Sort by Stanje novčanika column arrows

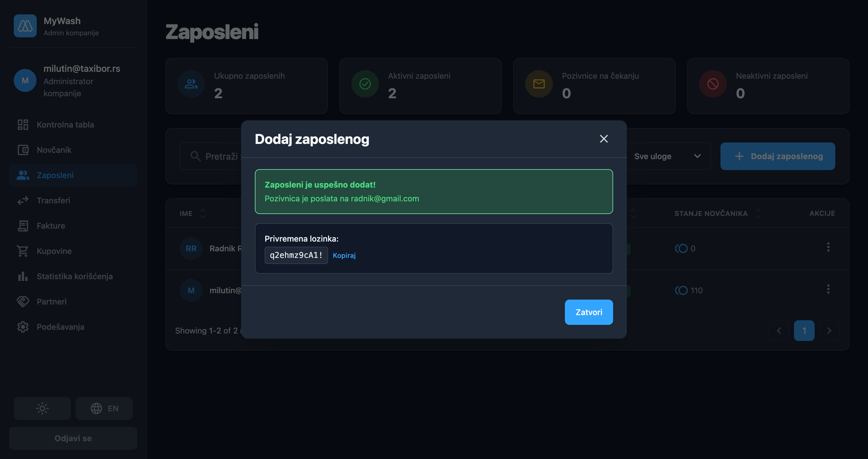pyautogui.click(x=758, y=213)
